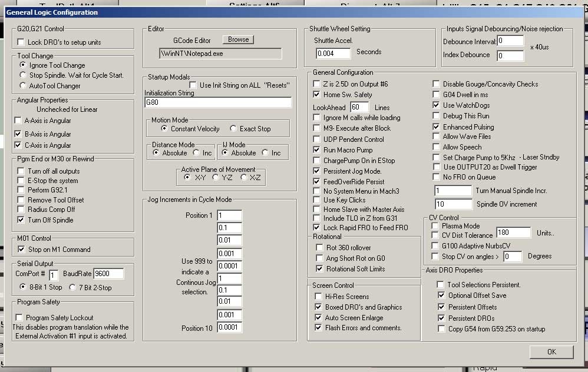Select Exact Stop motion mode
This screenshot has height=372, width=588.
coord(233,129)
